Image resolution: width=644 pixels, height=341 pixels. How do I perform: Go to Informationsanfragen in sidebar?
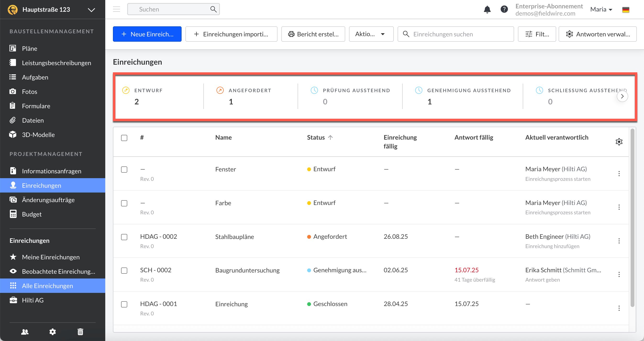coord(51,171)
